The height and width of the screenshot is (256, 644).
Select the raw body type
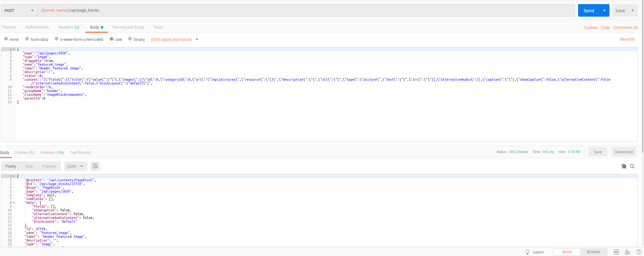[x=111, y=39]
